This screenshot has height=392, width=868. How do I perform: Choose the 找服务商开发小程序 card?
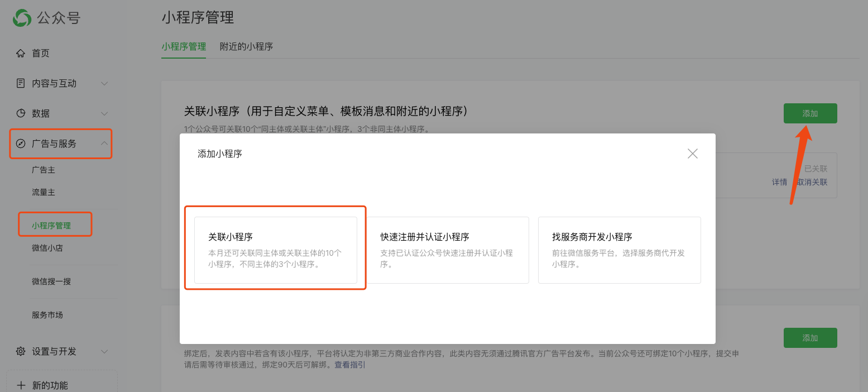point(620,250)
